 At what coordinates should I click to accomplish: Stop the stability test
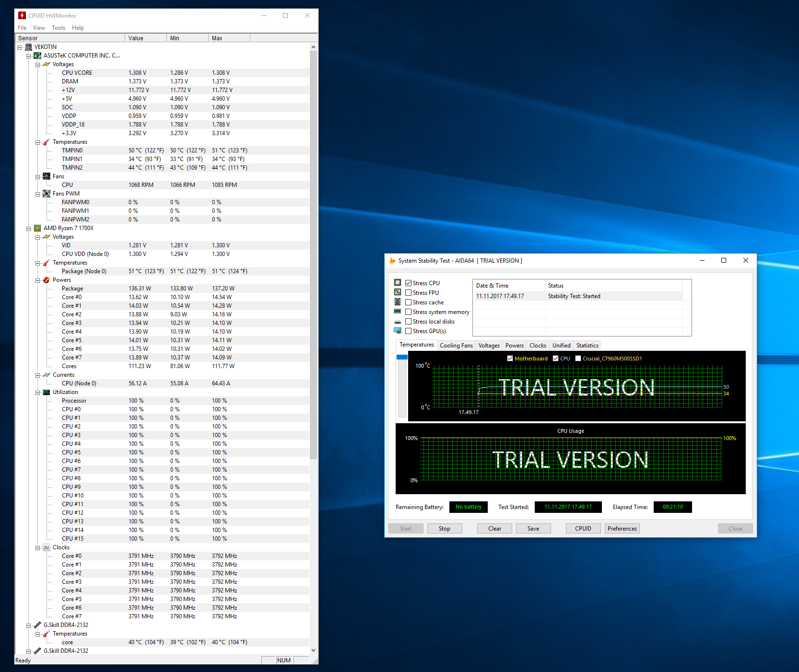pyautogui.click(x=445, y=529)
